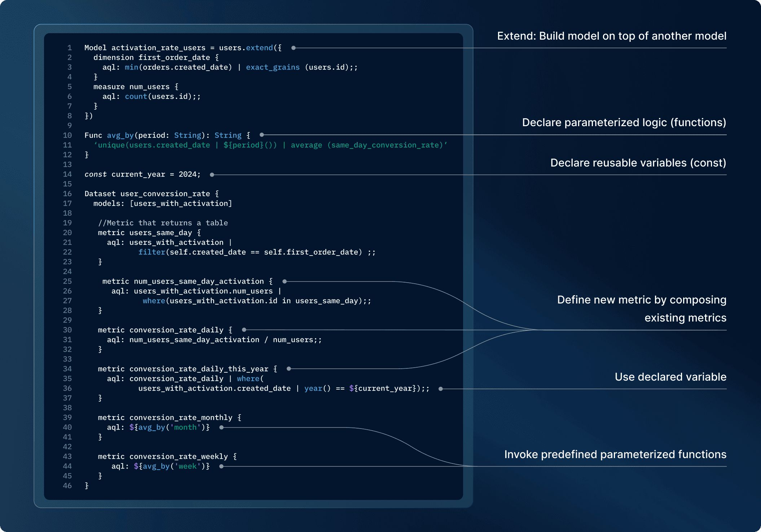Click the extend method on line 1
The image size is (761, 532).
click(x=259, y=48)
